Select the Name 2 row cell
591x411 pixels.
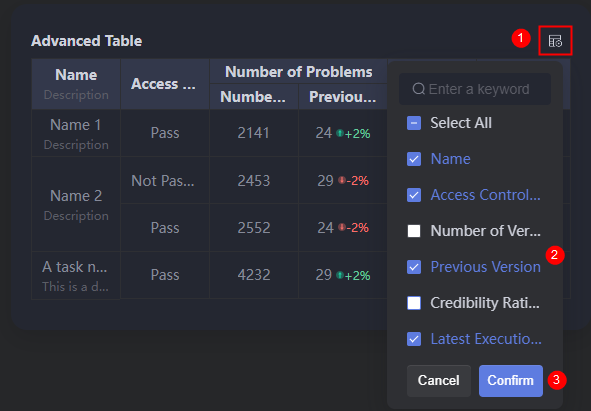click(x=76, y=204)
